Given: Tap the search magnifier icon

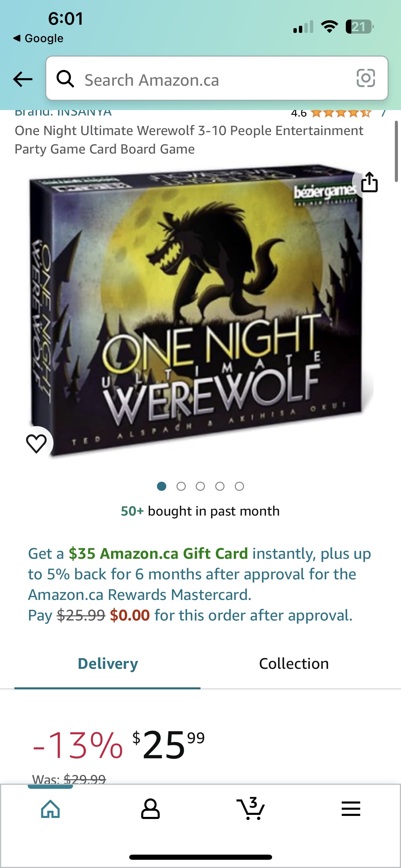Looking at the screenshot, I should (x=65, y=79).
